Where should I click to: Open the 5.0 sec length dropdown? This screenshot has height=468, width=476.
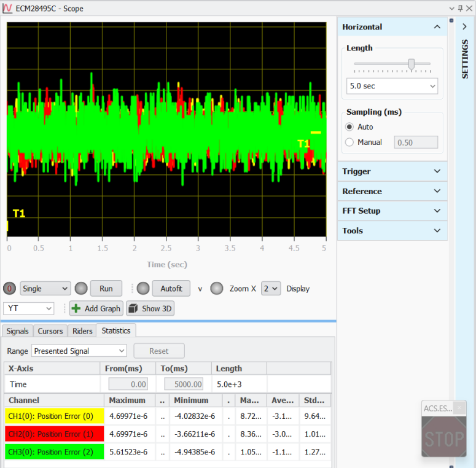(x=392, y=86)
